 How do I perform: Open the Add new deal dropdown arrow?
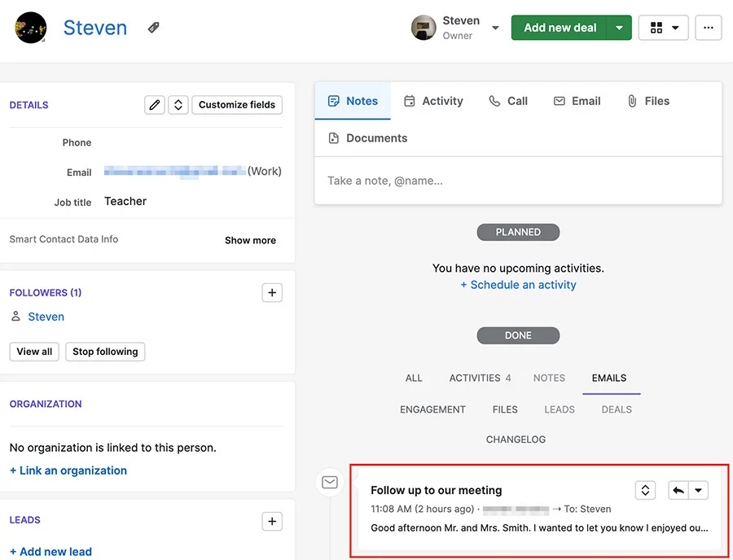619,28
